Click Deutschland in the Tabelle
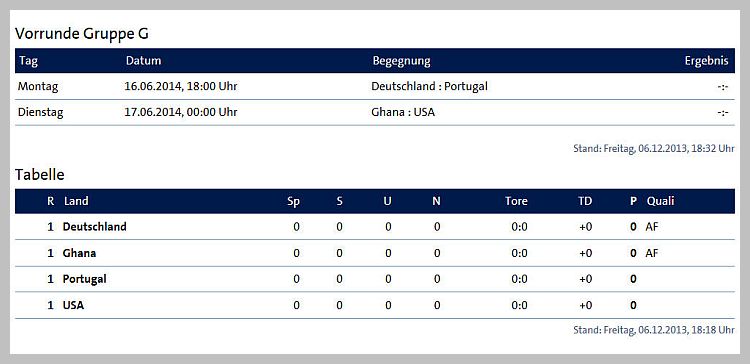 click(95, 227)
